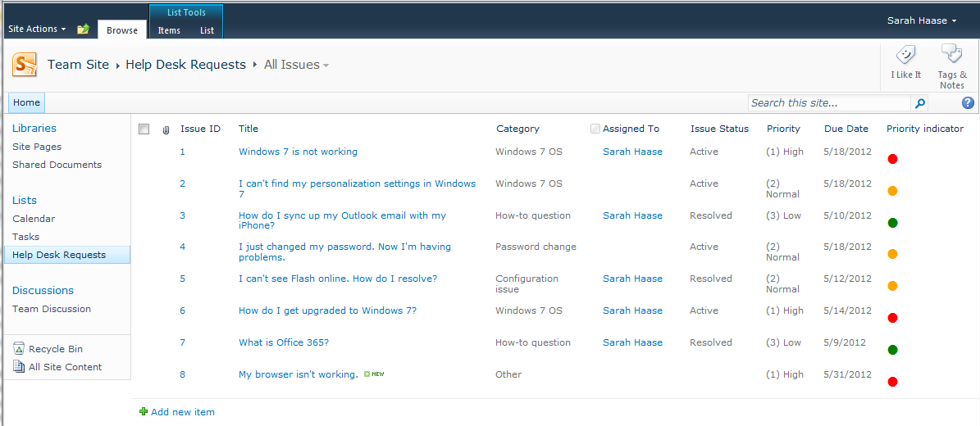
Task: Click in the Search this site field
Action: tap(828, 103)
